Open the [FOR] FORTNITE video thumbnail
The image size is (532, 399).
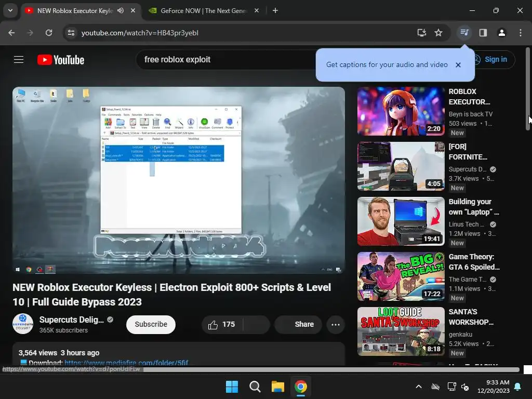point(401,166)
